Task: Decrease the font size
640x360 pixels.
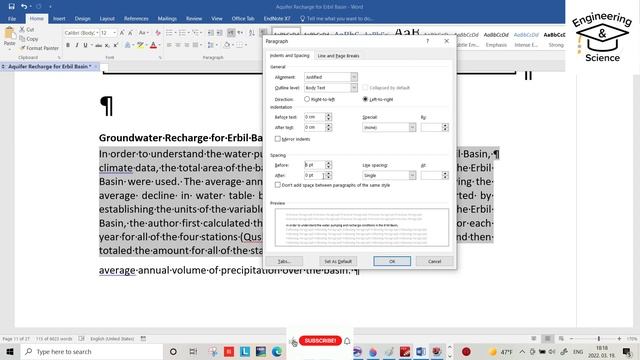Action: pyautogui.click(x=130, y=33)
